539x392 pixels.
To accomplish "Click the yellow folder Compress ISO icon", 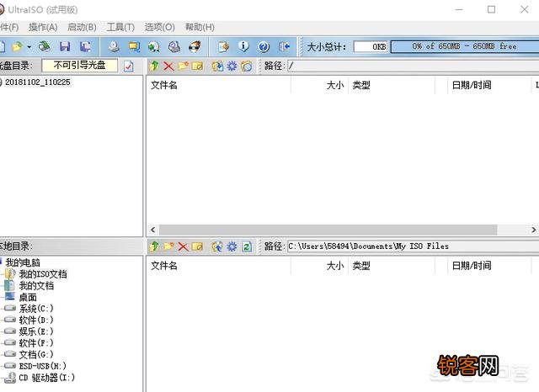I will coord(134,46).
